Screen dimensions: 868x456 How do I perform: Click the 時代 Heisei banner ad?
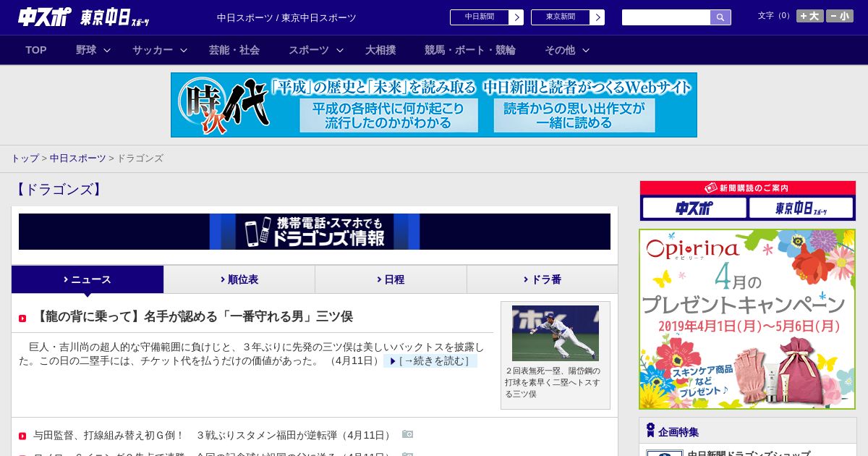(x=434, y=105)
